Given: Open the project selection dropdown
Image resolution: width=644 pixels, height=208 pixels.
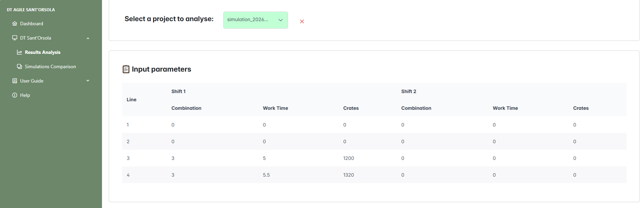Looking at the screenshot, I should point(255,20).
